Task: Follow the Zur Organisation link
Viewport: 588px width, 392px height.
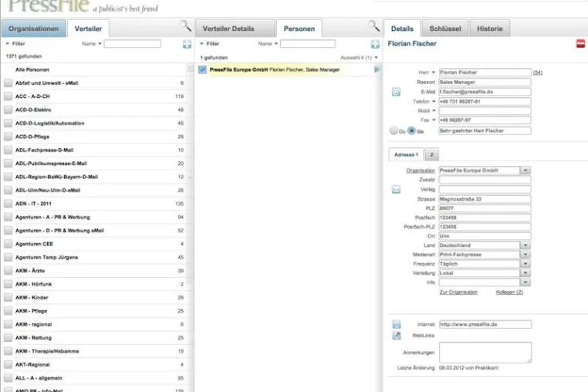Action: tap(458, 292)
